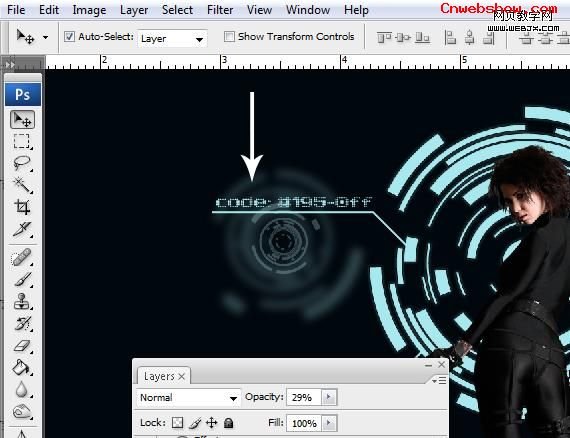Open the Fill slider arrow

329,423
